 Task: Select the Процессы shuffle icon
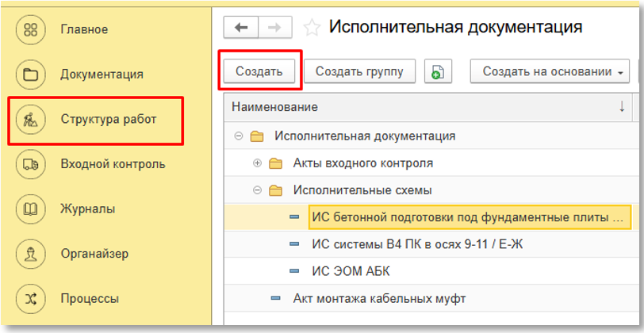pos(31,299)
